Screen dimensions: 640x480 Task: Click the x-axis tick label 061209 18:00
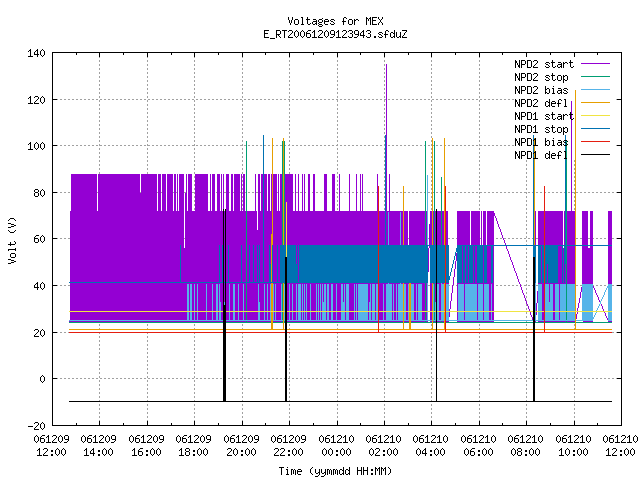tap(193, 446)
